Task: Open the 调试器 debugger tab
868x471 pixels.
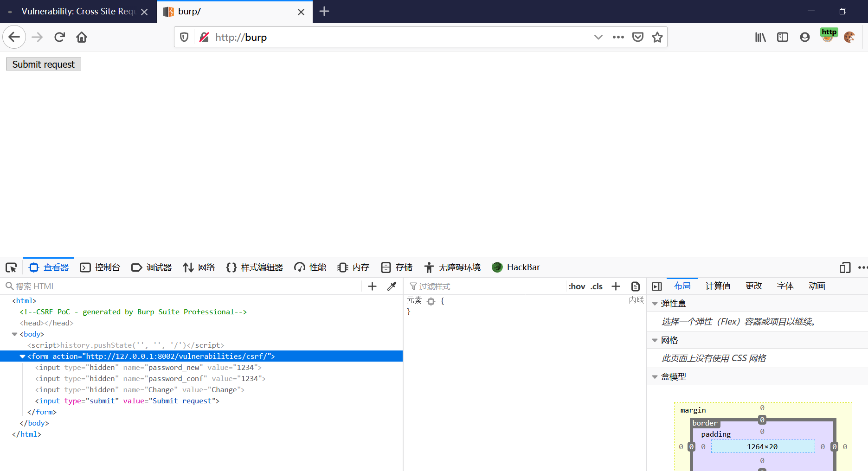Action: point(152,267)
